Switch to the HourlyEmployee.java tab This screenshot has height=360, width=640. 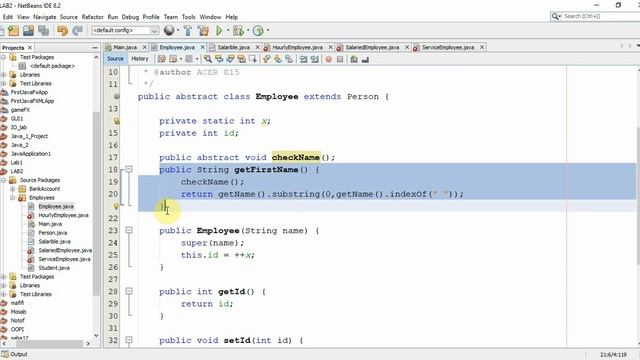tap(297, 47)
